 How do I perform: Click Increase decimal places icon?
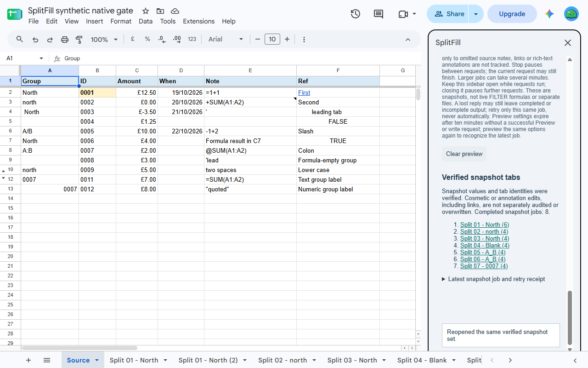(177, 40)
